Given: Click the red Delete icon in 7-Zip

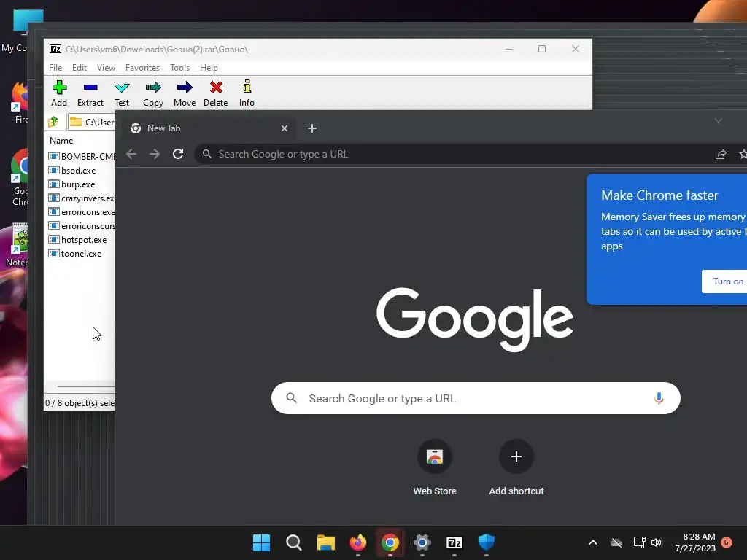Looking at the screenshot, I should [x=216, y=93].
